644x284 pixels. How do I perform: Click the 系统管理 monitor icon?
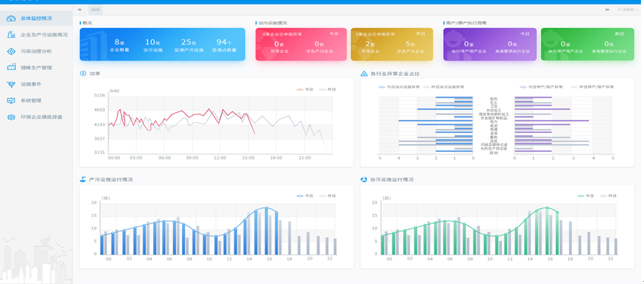click(x=11, y=100)
